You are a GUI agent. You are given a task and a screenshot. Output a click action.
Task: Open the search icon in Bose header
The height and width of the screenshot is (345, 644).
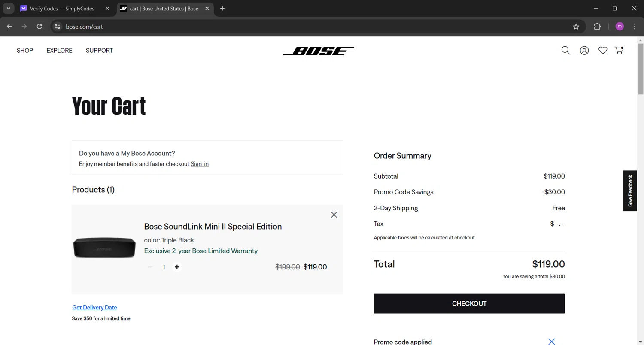[566, 51]
